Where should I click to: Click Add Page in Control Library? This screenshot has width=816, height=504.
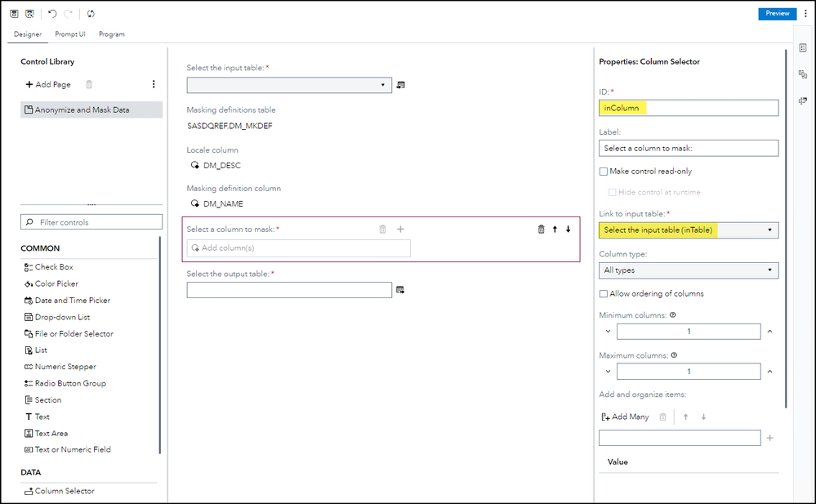[x=48, y=84]
